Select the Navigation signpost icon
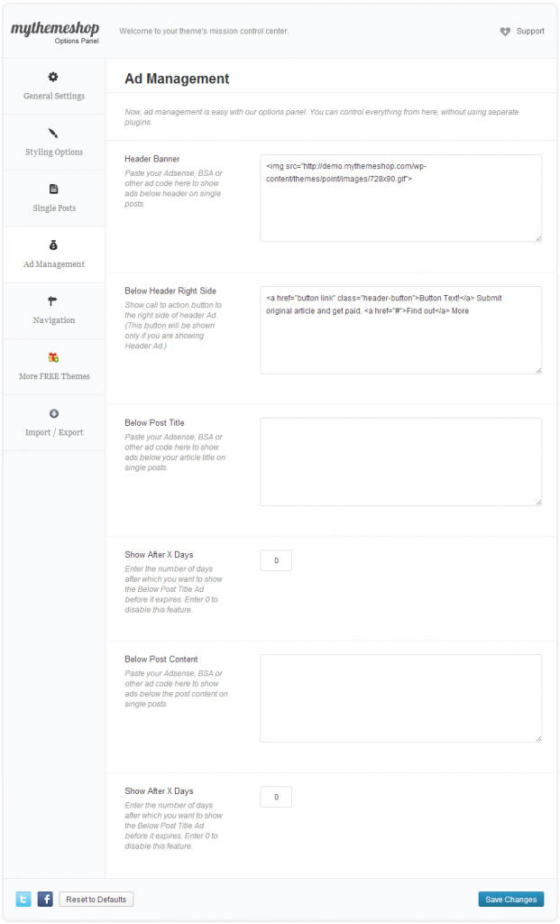560x924 pixels. point(52,300)
